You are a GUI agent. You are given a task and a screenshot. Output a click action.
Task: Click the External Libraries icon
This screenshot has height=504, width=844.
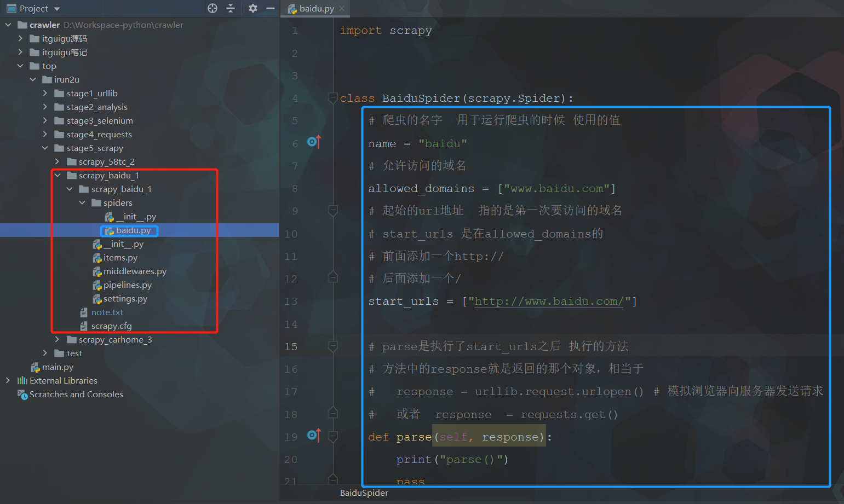pyautogui.click(x=22, y=380)
